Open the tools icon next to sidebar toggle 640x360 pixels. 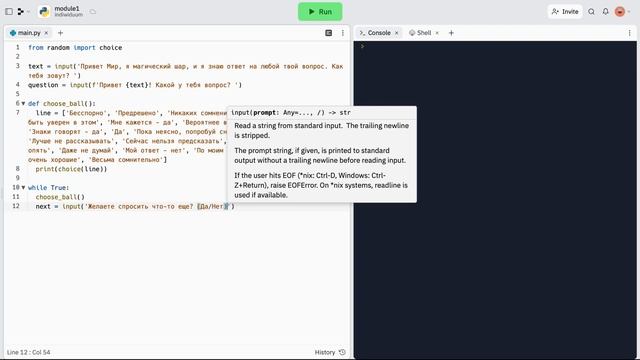click(20, 12)
